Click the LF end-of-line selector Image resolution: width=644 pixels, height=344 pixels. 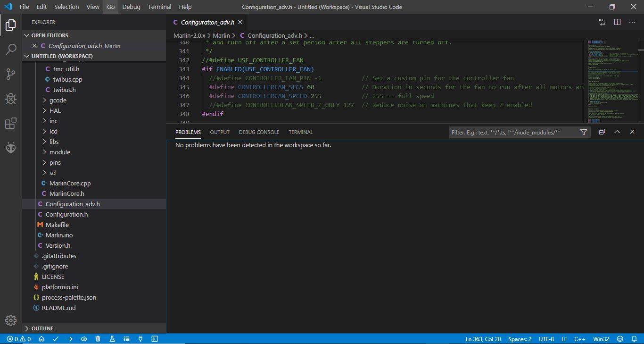pos(564,339)
